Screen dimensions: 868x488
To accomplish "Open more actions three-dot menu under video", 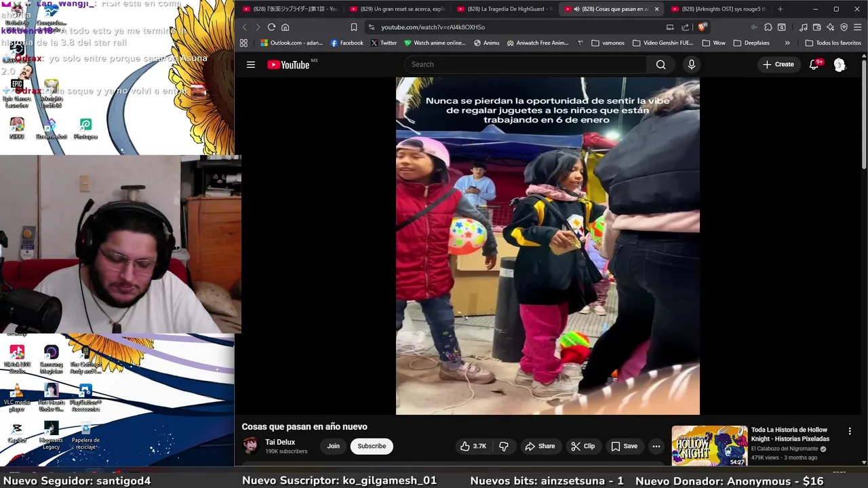I will click(656, 446).
